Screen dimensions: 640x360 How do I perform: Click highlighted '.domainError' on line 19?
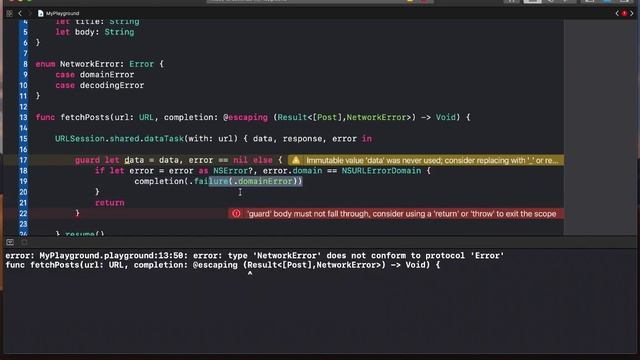[x=264, y=181]
